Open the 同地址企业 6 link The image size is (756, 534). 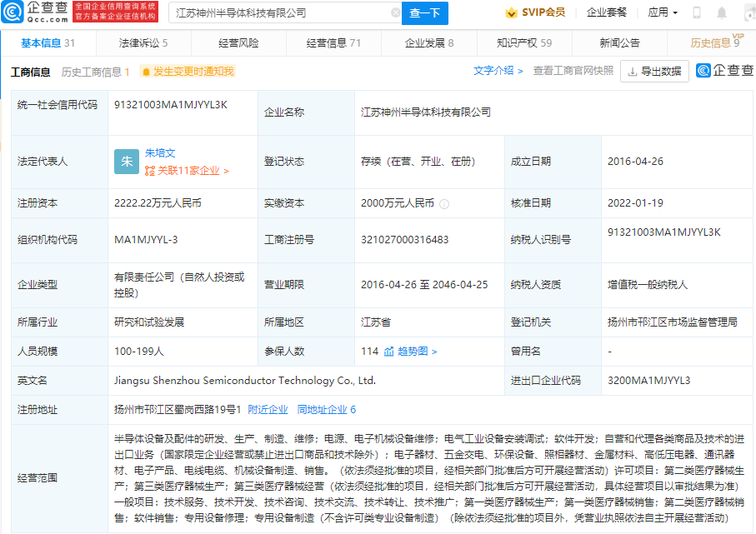[x=327, y=409]
